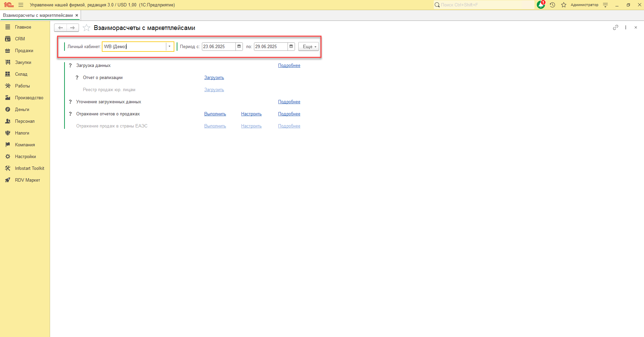Copy link to this form icon

pyautogui.click(x=615, y=28)
